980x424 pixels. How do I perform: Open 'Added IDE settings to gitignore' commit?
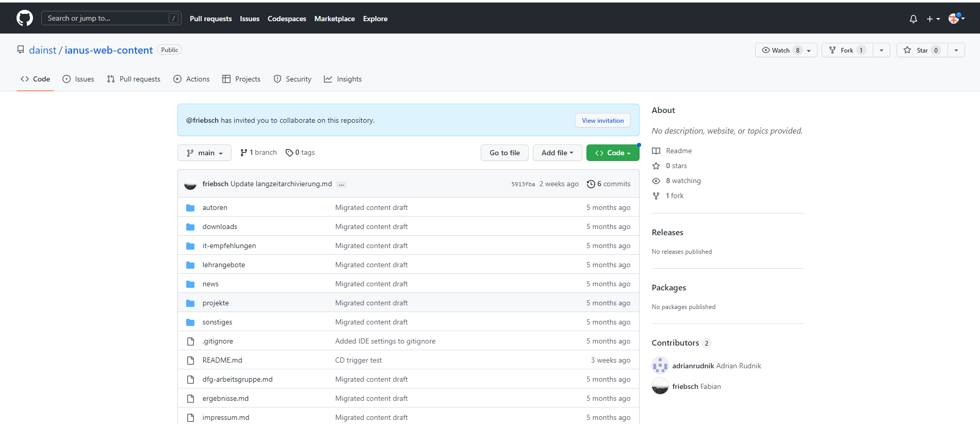point(385,341)
